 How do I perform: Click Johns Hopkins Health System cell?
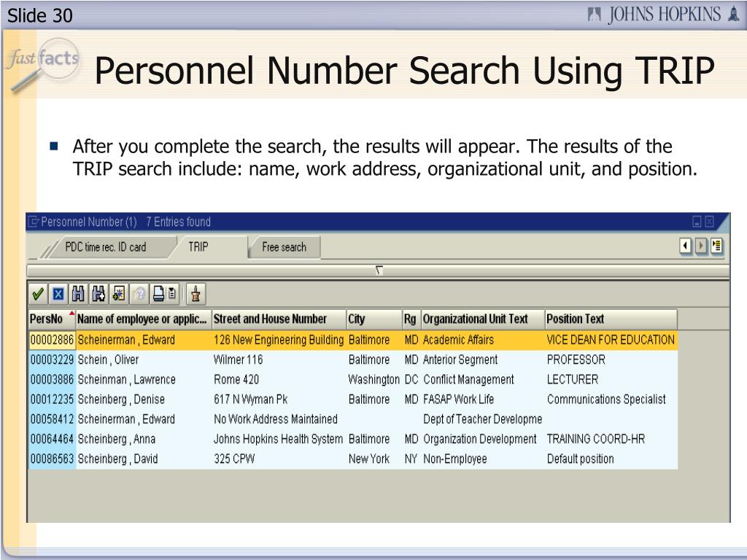tap(278, 439)
